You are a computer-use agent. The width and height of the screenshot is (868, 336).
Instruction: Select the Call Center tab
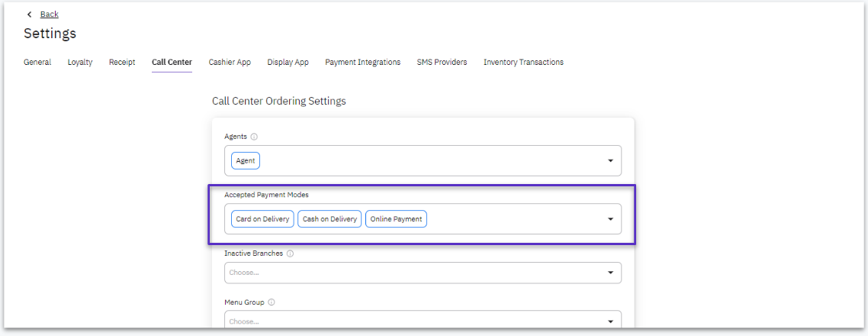click(172, 62)
